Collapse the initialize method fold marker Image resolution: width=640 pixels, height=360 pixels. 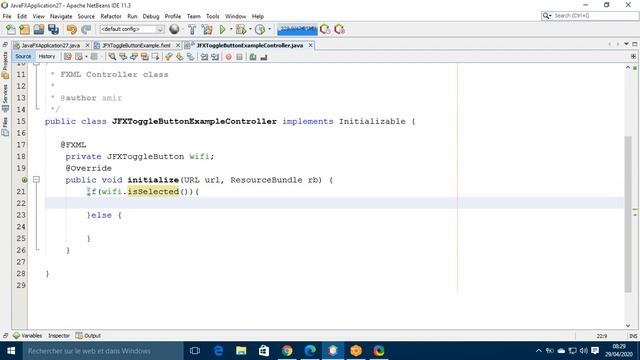pyautogui.click(x=36, y=180)
